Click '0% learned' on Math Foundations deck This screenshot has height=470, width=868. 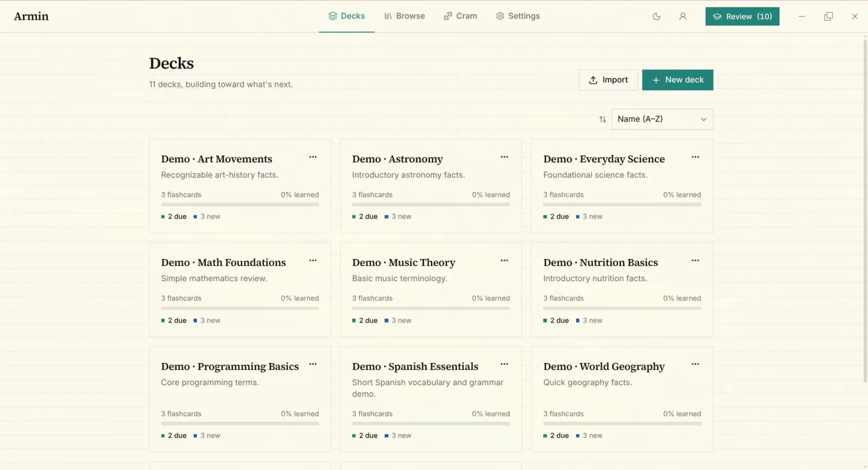click(x=300, y=298)
